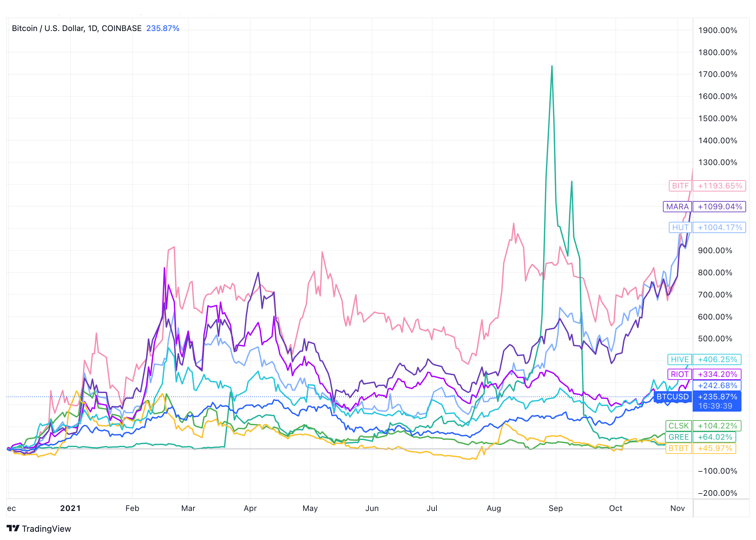Click the 2021 label on time axis

(x=70, y=508)
